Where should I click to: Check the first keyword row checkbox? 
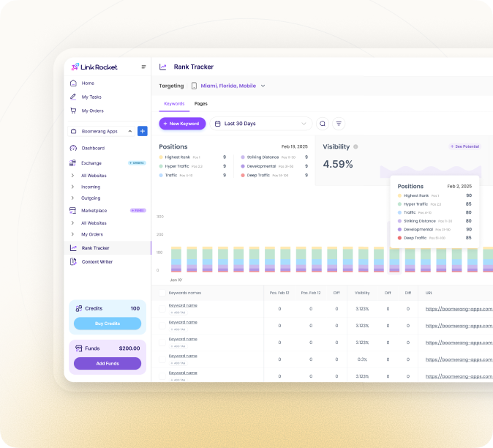(162, 309)
